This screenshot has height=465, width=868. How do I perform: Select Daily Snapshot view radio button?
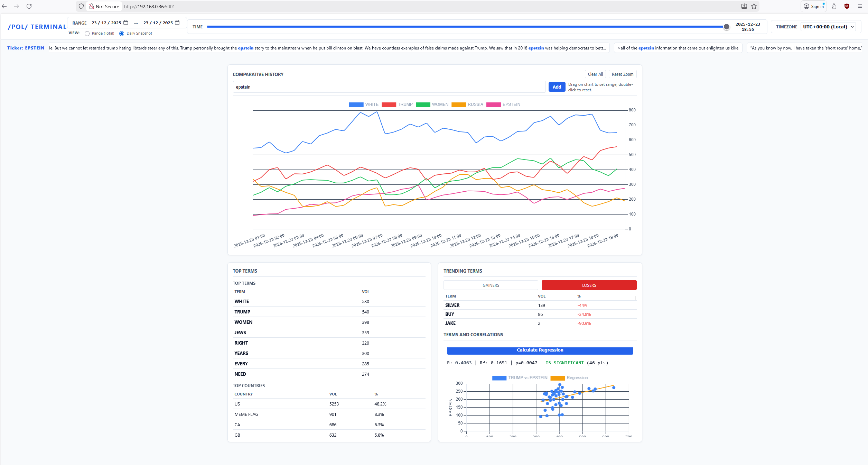click(x=122, y=34)
